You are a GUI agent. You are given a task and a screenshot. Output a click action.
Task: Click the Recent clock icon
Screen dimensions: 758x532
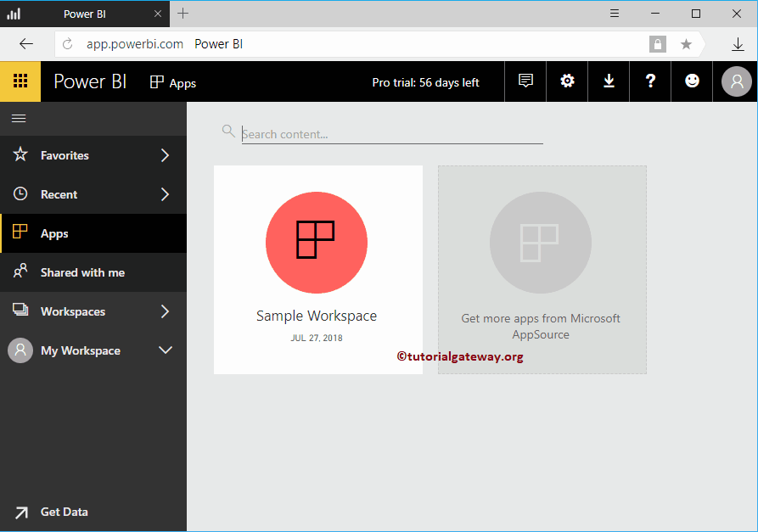point(20,193)
